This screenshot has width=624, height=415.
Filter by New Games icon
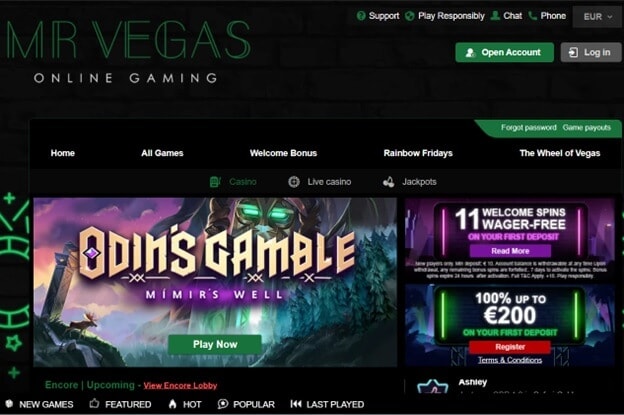(x=9, y=404)
